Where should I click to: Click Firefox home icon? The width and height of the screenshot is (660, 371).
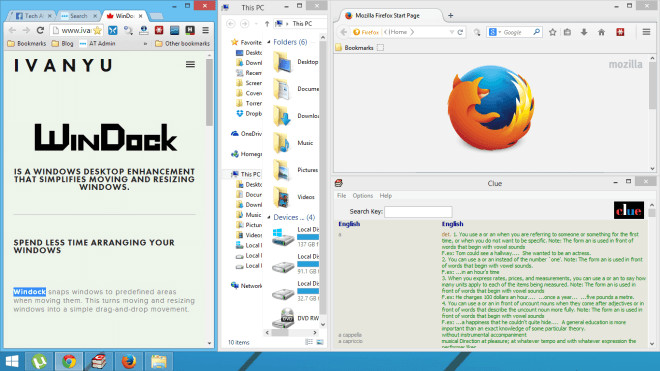point(601,32)
